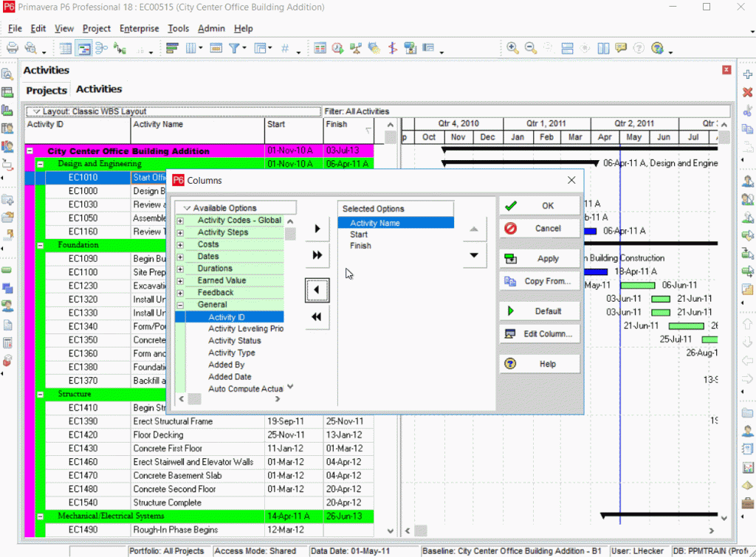Image resolution: width=756 pixels, height=557 pixels.
Task: Open the Tools menu
Action: tap(178, 29)
